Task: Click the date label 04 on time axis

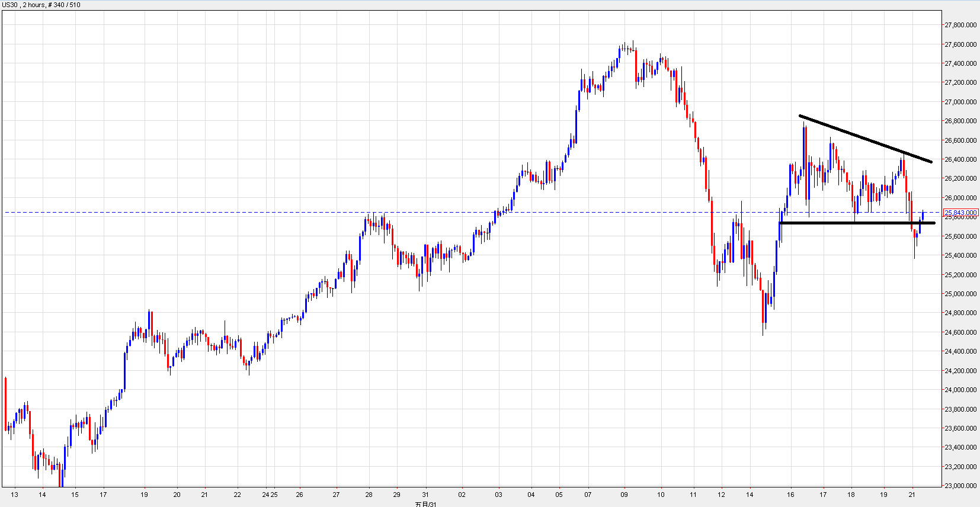Action: (531, 495)
